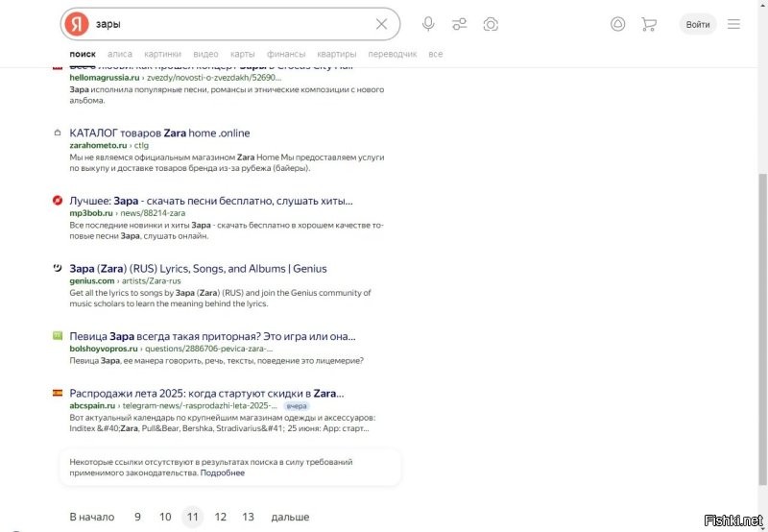Click ctlg breadcrumb under zarahometo.ru

141,145
